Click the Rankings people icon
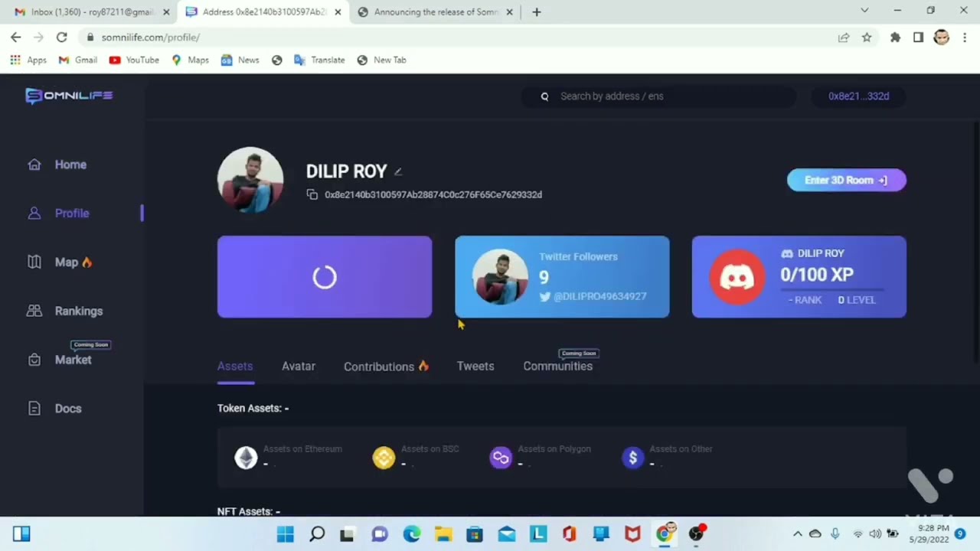The width and height of the screenshot is (980, 551). [x=34, y=311]
